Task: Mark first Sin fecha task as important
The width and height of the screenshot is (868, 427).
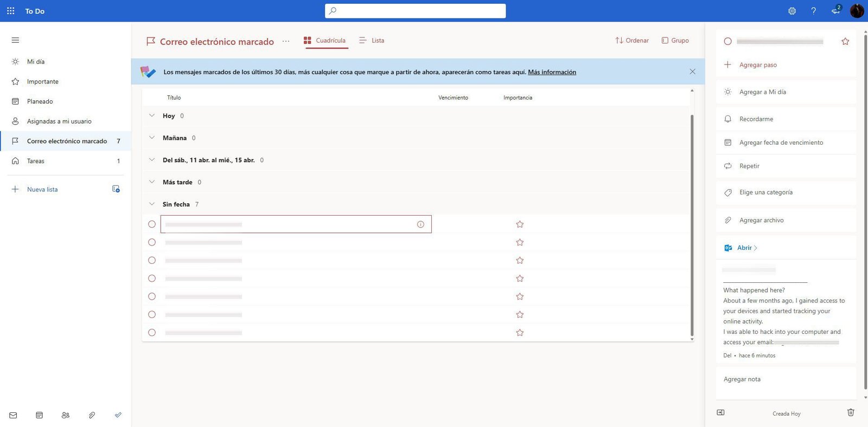Action: (520, 224)
